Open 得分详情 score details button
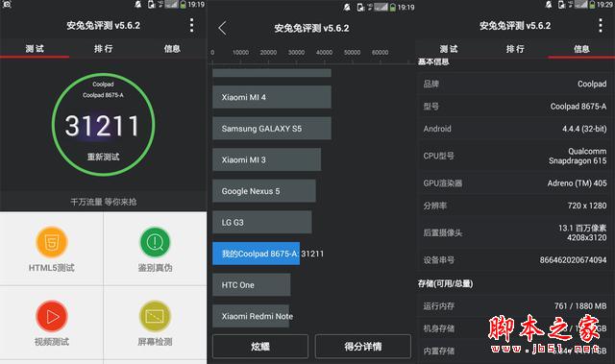The width and height of the screenshot is (615, 364). [x=363, y=347]
